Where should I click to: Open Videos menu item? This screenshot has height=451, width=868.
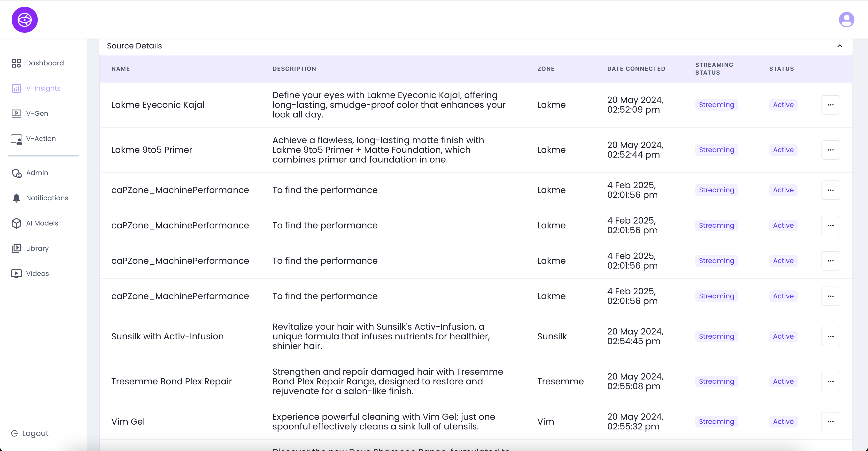click(37, 273)
